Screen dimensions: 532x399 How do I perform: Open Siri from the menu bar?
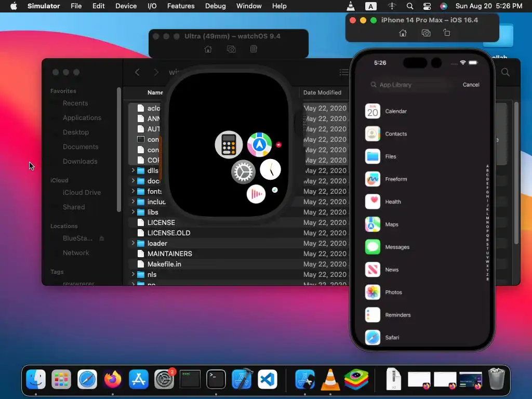[444, 6]
